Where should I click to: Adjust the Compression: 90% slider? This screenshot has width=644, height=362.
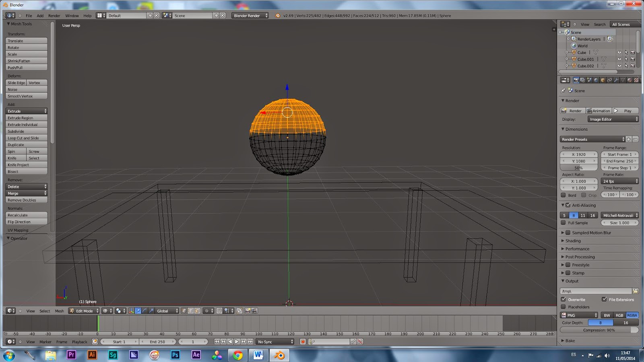tap(599, 330)
